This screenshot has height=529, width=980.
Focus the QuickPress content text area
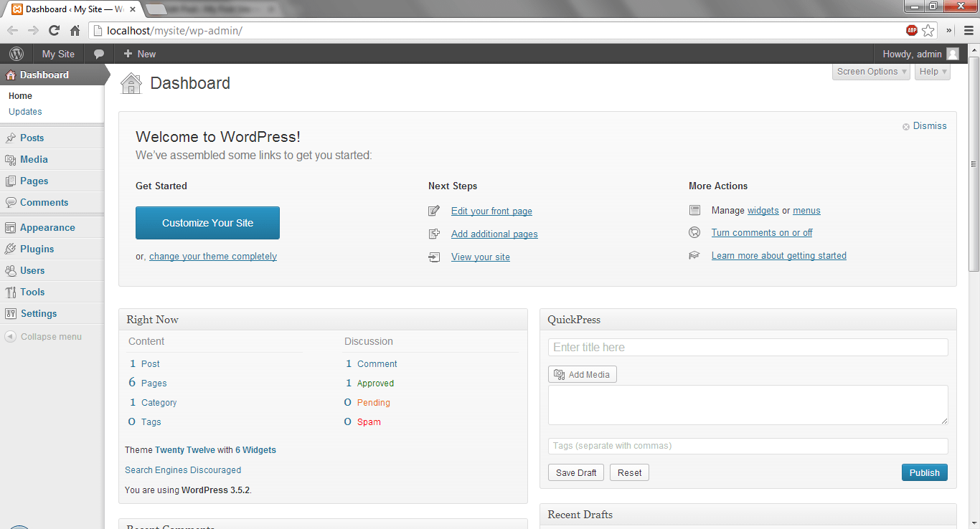click(748, 405)
